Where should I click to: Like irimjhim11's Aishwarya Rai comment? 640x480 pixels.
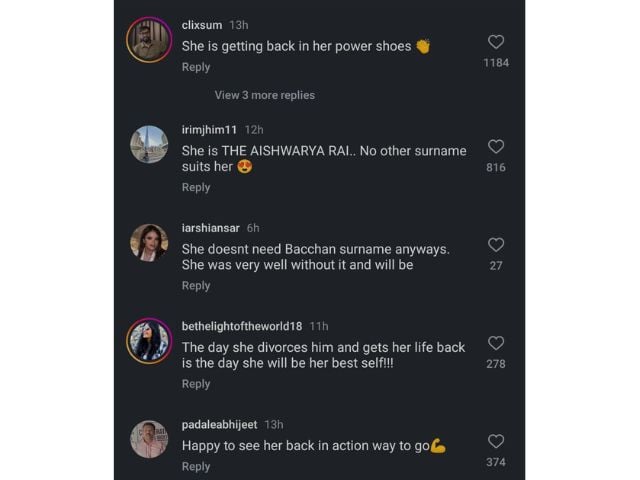tap(496, 146)
